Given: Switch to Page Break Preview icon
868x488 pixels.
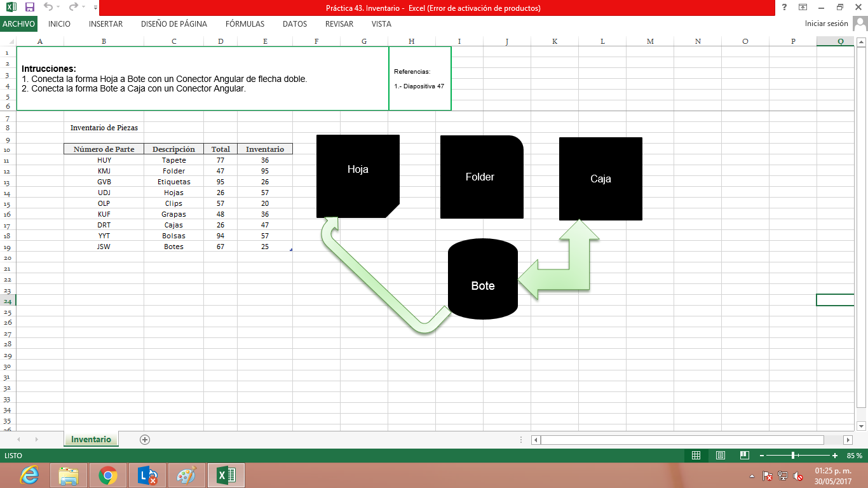Looking at the screenshot, I should tap(744, 456).
